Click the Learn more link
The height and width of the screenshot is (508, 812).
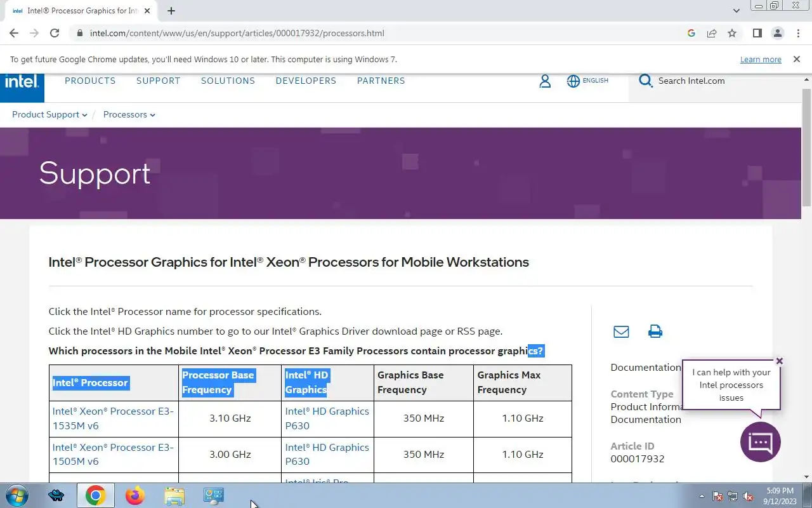click(x=761, y=59)
